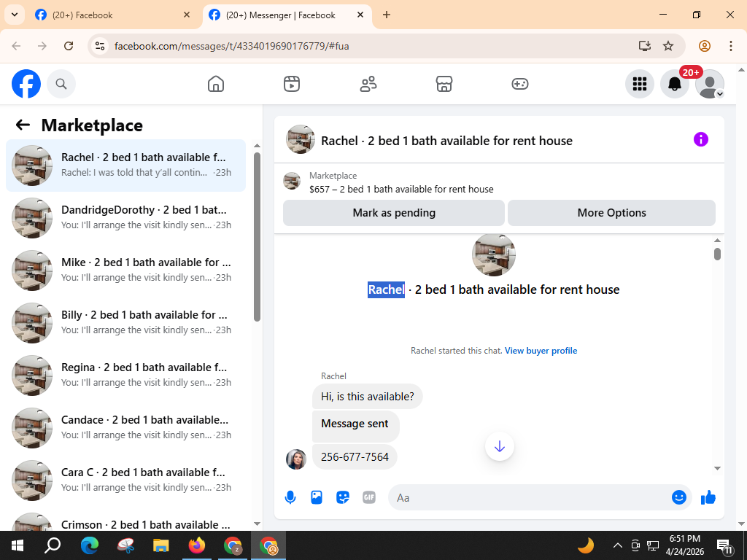Reload the page
Viewport: 747px width, 560px height.
[69, 46]
